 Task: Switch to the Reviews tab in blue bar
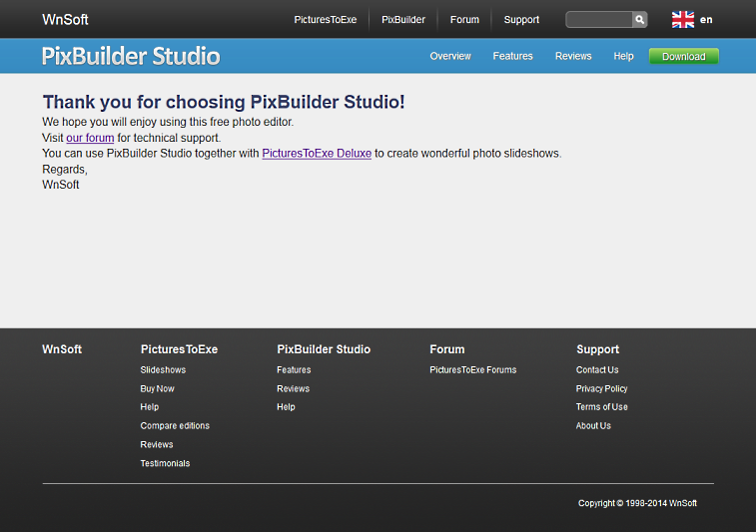[x=573, y=56]
